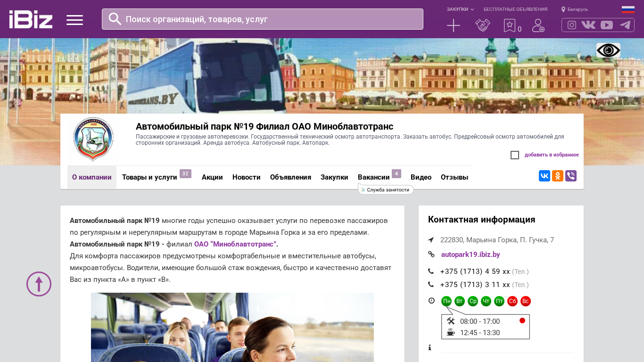644x362 pixels.
Task: Open the Telegram channel icon
Action: pyautogui.click(x=625, y=25)
